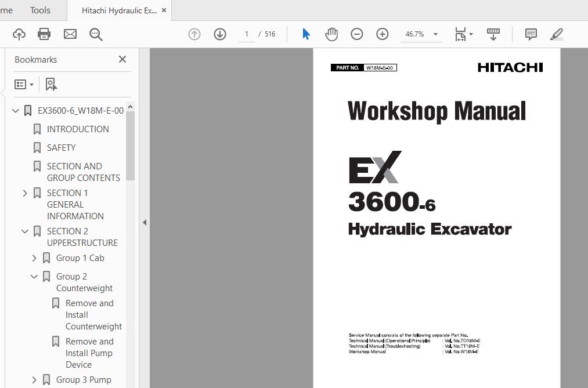Image resolution: width=588 pixels, height=388 pixels.
Task: Select Group 1 Cab bookmark
Action: (80, 258)
